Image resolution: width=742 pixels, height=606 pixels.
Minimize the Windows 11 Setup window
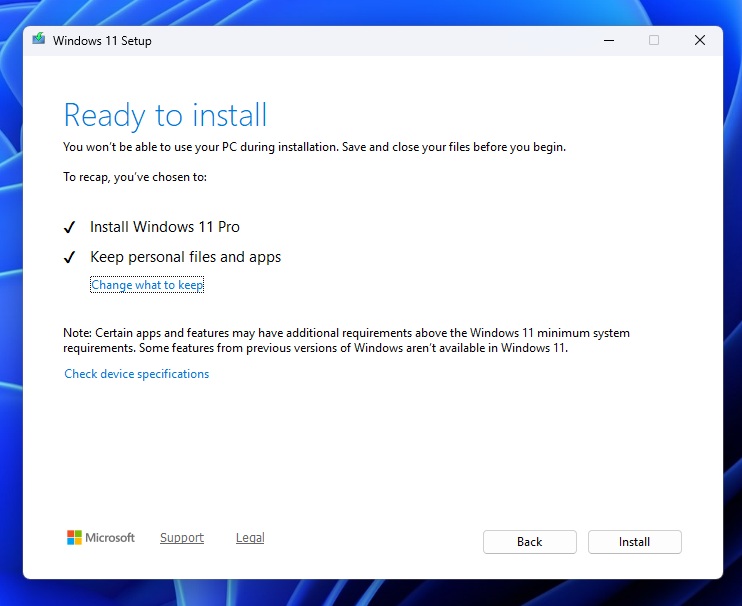coord(609,41)
